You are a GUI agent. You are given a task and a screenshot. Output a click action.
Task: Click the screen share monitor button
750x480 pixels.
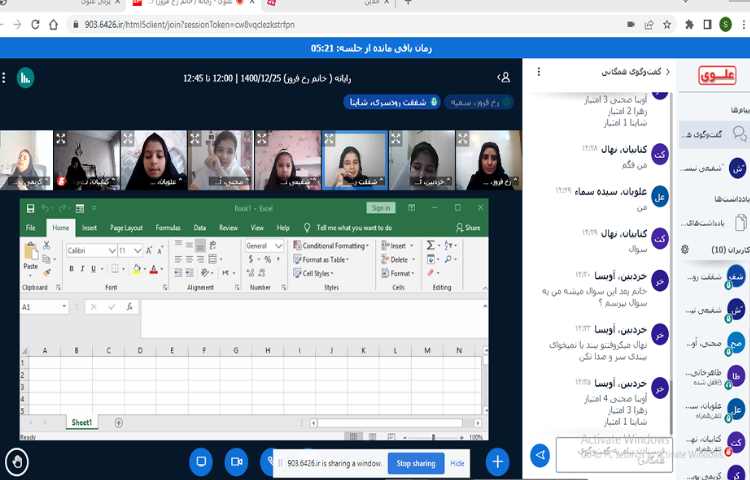coord(201,461)
